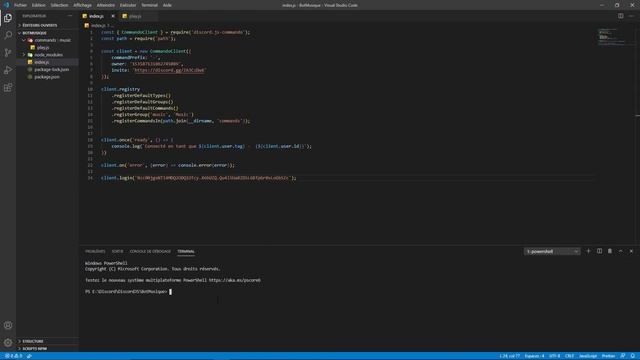Click Prettier in the status bar
This screenshot has width=640, height=360.
[x=608, y=356]
